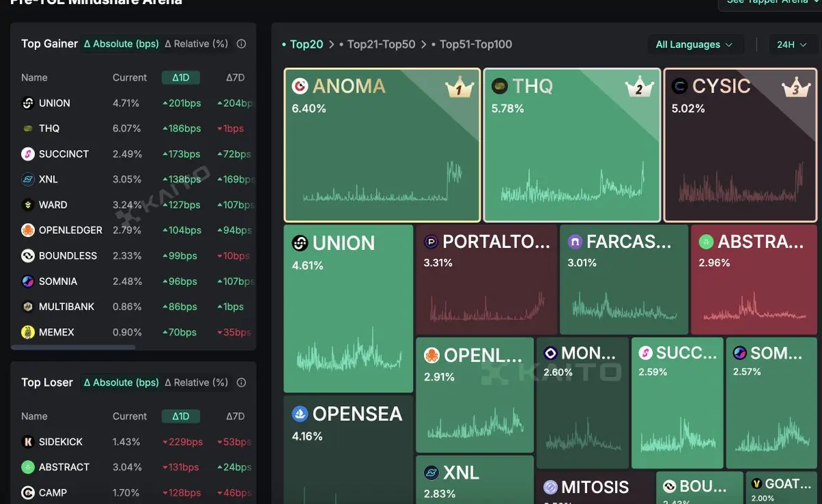This screenshot has width=822, height=504.
Task: Sort Top Gainer by Δ7D column
Action: (x=235, y=77)
